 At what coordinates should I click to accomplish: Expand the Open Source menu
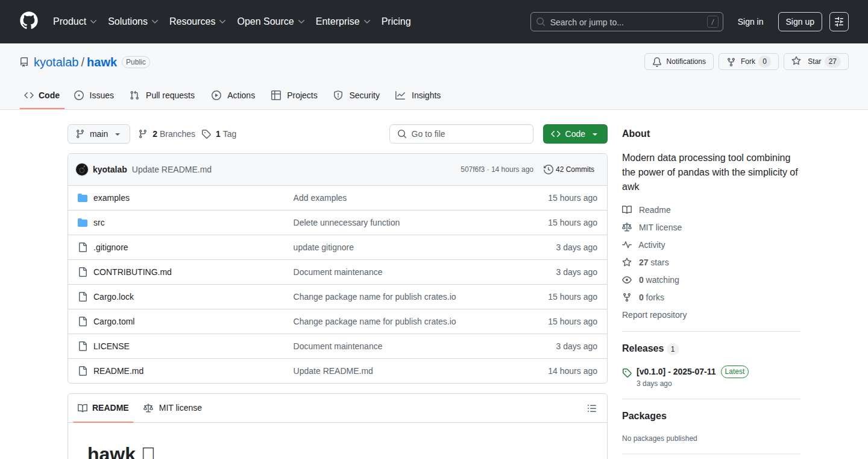tap(271, 21)
